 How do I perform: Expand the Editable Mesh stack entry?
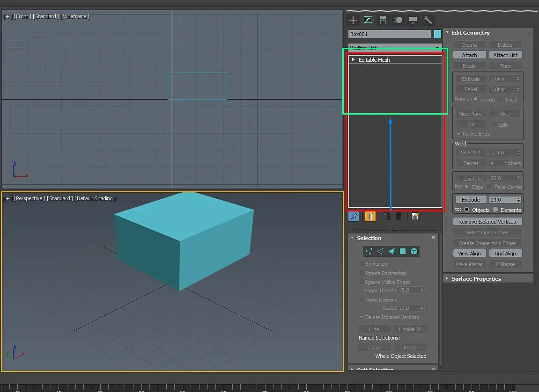354,60
